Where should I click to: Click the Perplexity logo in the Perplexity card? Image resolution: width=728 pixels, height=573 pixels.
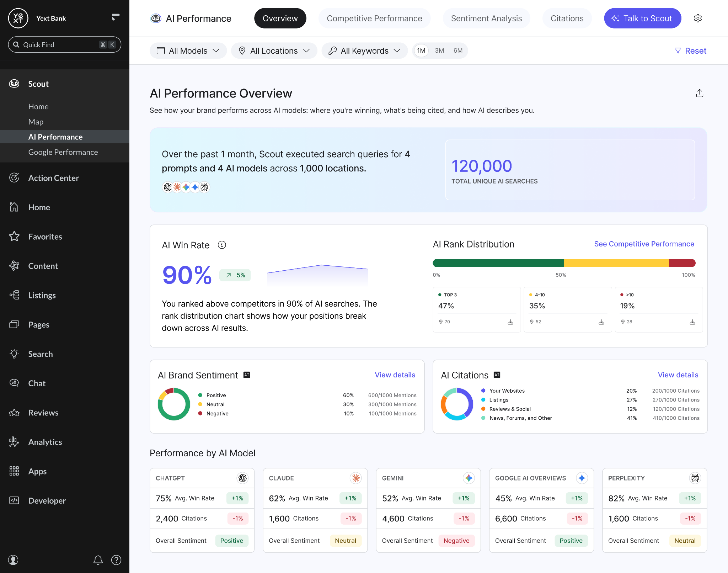point(695,478)
